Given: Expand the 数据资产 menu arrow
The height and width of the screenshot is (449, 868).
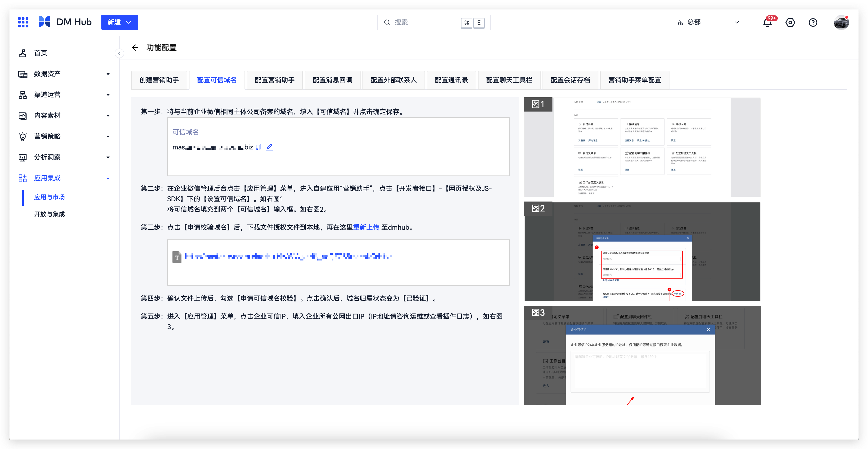Looking at the screenshot, I should 108,74.
